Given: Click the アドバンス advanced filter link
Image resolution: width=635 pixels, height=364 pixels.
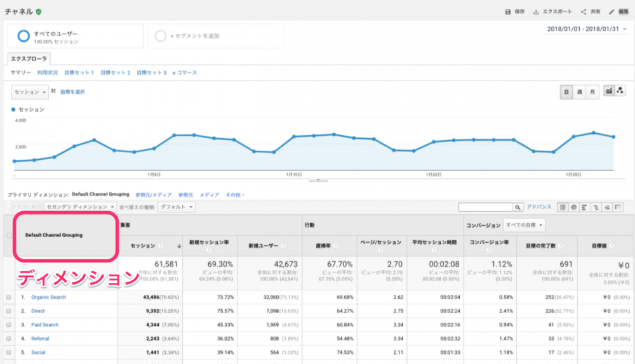Looking at the screenshot, I should coord(539,207).
